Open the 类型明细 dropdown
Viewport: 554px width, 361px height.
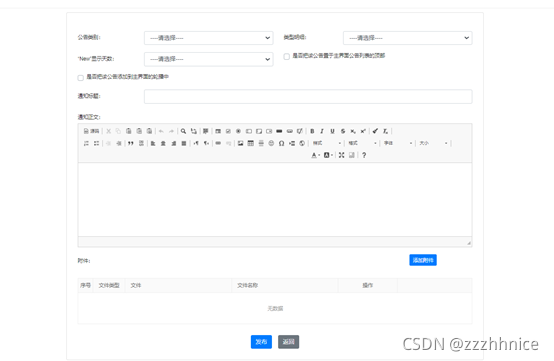tap(407, 38)
